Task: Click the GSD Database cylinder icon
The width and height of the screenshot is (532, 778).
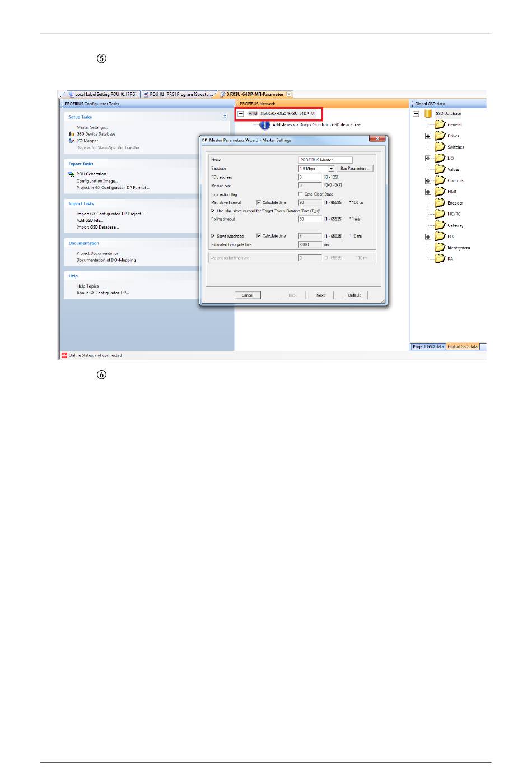Action: pyautogui.click(x=428, y=113)
